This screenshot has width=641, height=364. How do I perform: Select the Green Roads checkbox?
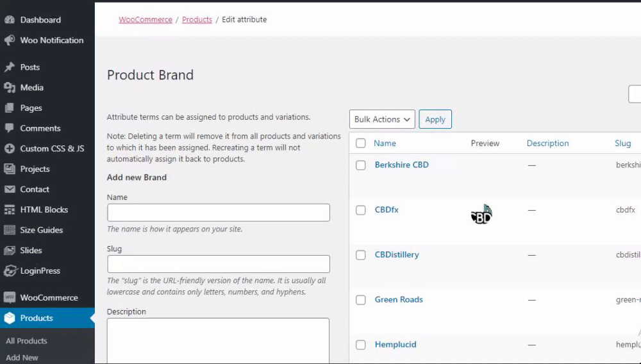pos(361,300)
